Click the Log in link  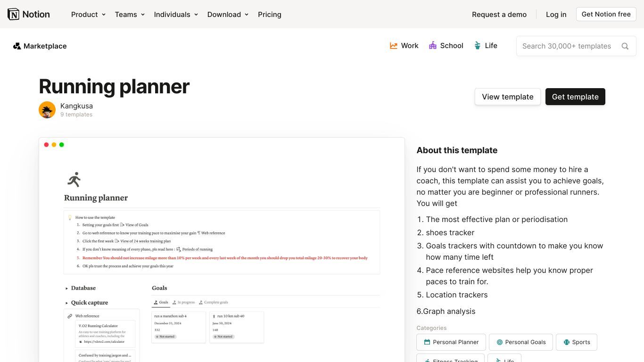point(556,15)
